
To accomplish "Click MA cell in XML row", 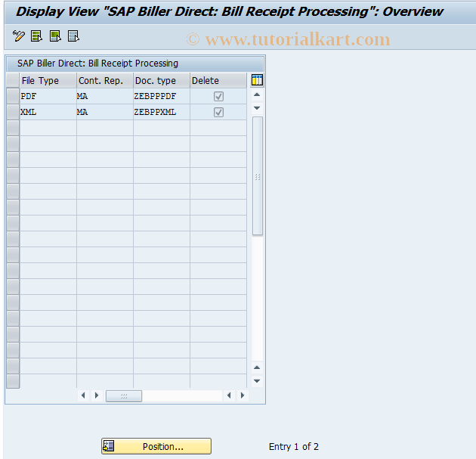I will 105,112.
